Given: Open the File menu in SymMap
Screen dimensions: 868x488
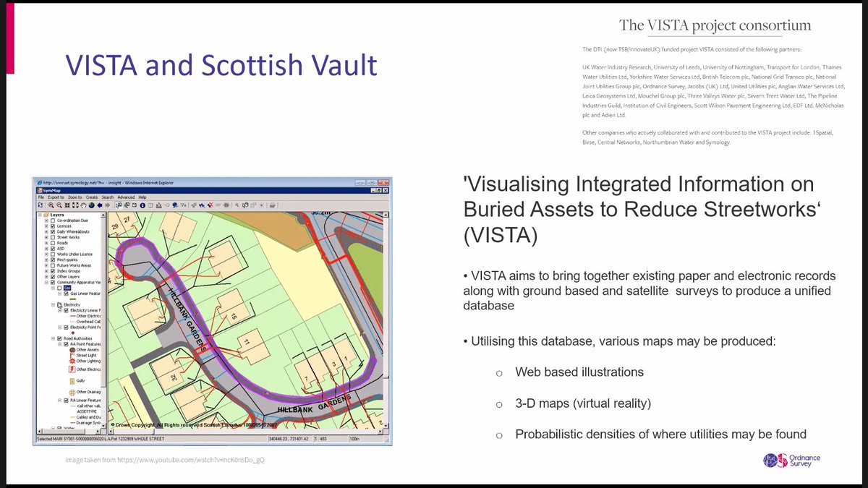Looking at the screenshot, I should (41, 197).
